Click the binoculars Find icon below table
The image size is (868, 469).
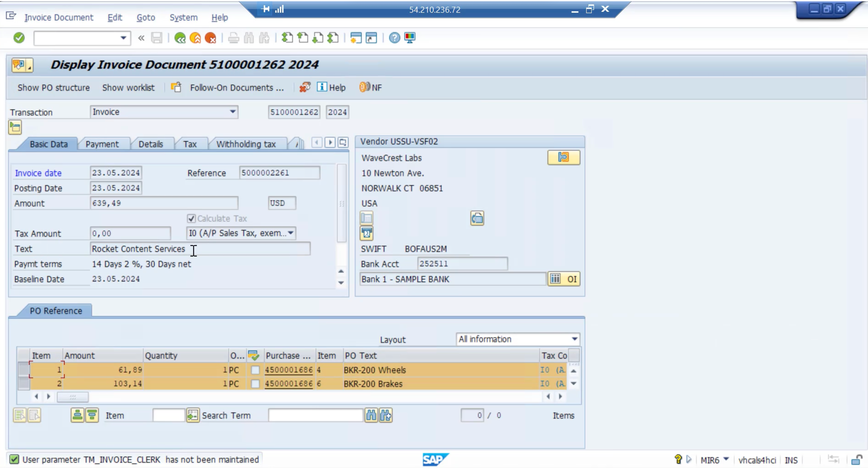(x=371, y=415)
